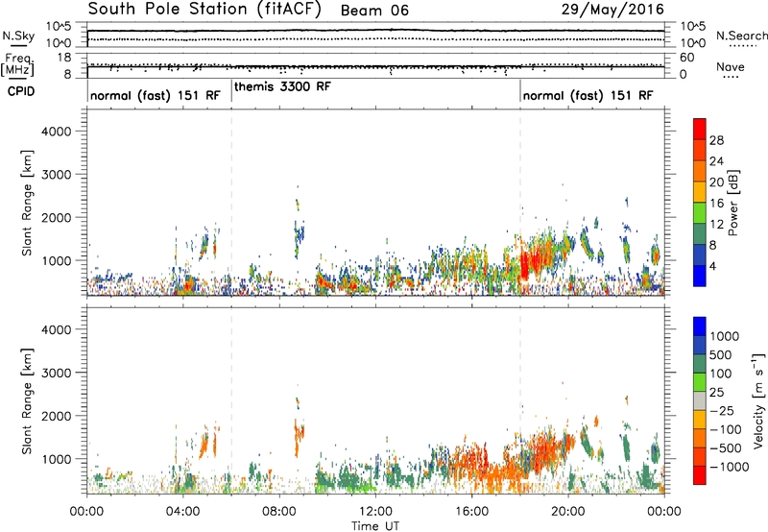
Task: Click the blue bottom segment of Power color bar
Action: (x=700, y=276)
